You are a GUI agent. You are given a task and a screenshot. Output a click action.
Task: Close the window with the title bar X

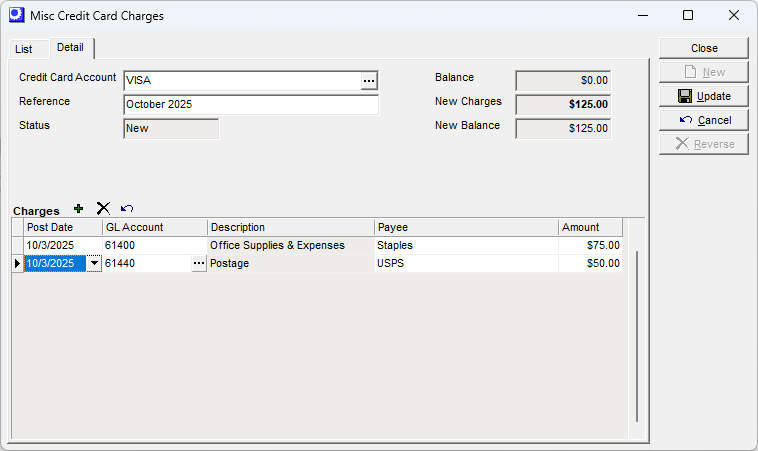pos(734,15)
